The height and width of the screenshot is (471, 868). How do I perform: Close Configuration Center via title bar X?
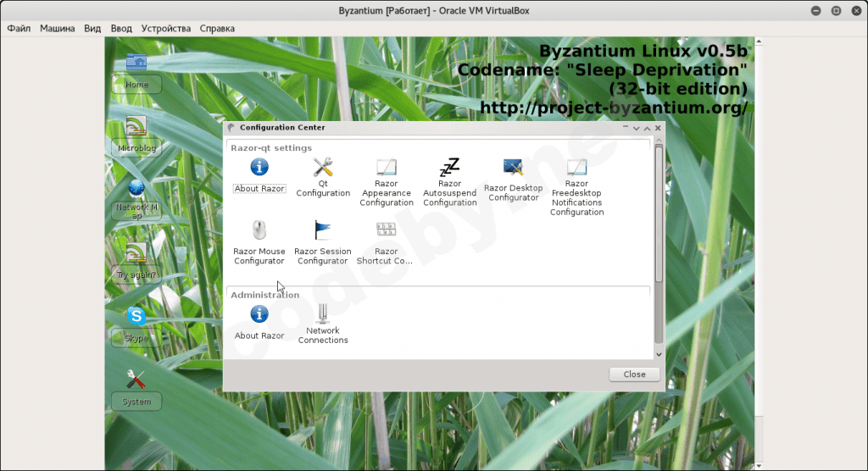click(658, 128)
